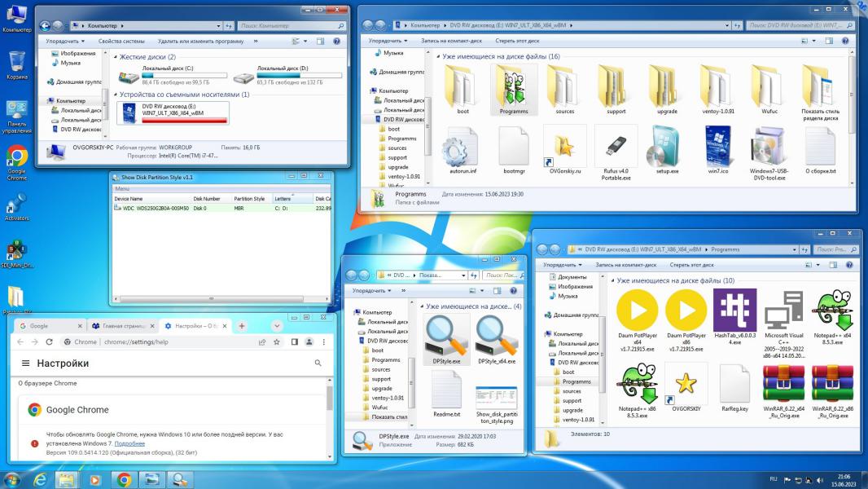Select the WDC WDS250G2B0A disk row

221,208
